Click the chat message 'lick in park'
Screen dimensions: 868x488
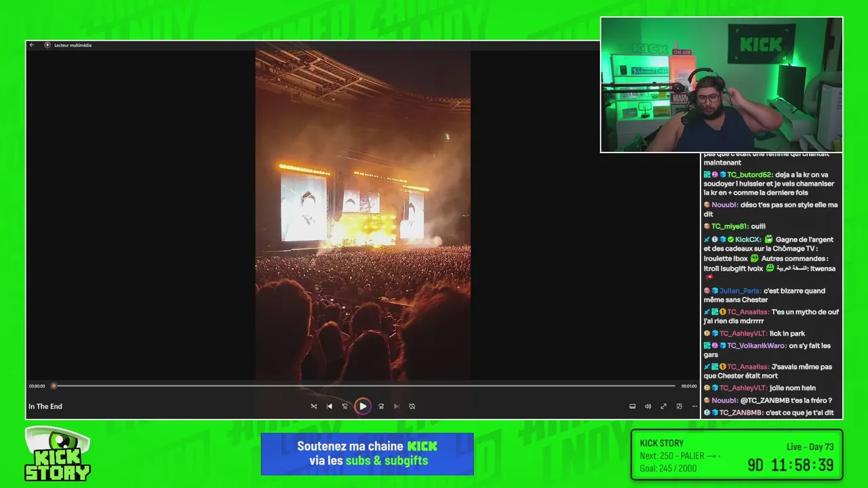point(787,333)
